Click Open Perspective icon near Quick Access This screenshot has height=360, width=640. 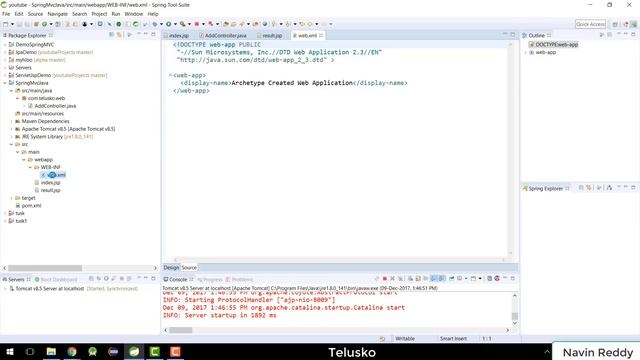(615, 24)
